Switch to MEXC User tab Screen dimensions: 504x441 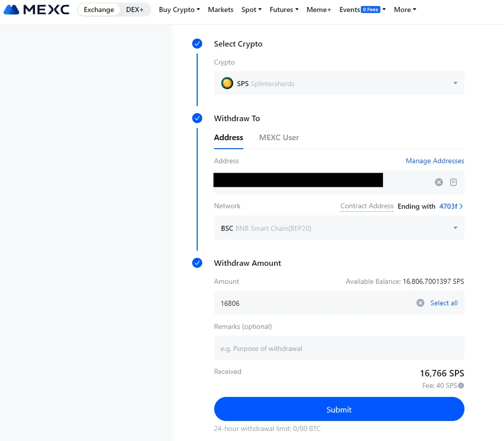coord(279,138)
